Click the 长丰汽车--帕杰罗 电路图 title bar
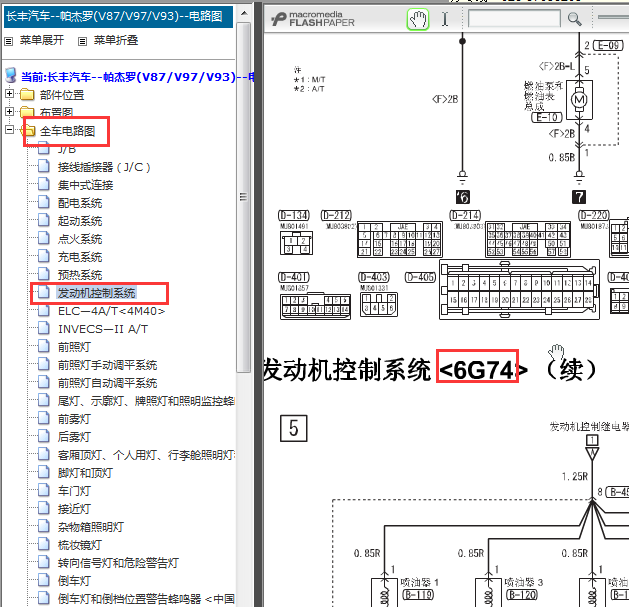 pos(118,16)
